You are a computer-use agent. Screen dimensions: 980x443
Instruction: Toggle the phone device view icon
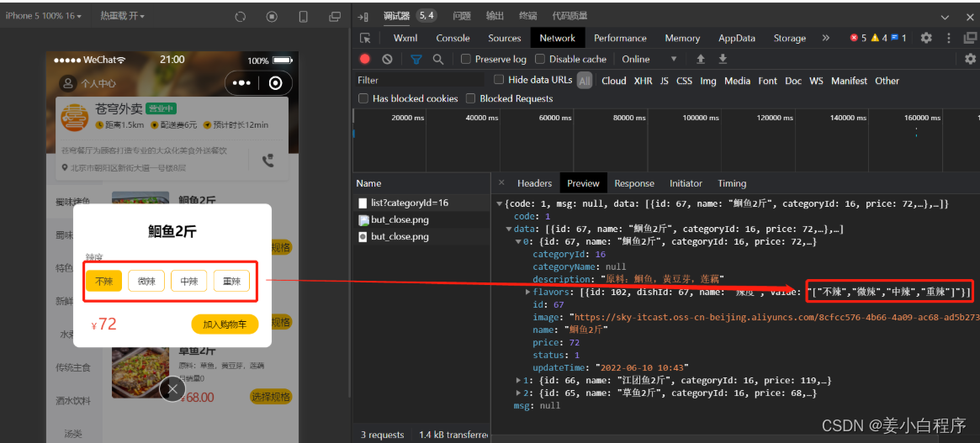(x=304, y=17)
